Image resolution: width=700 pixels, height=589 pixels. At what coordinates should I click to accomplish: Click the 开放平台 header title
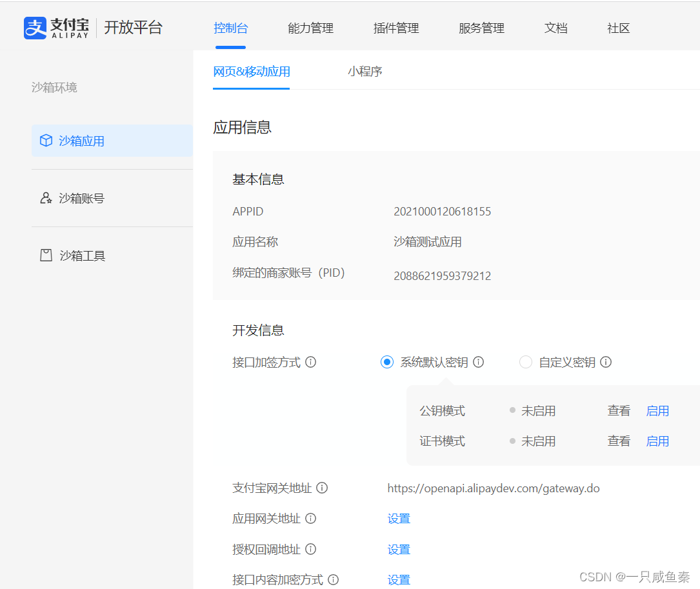pos(133,28)
